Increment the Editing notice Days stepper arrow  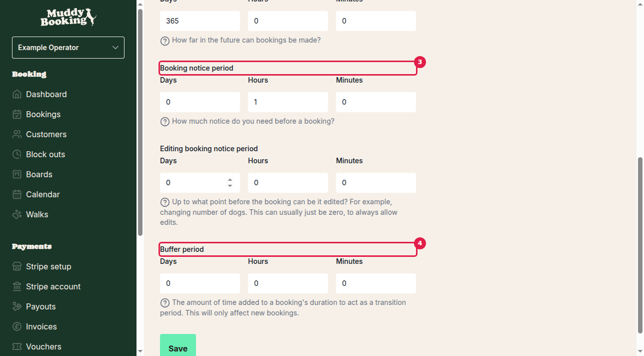[229, 180]
